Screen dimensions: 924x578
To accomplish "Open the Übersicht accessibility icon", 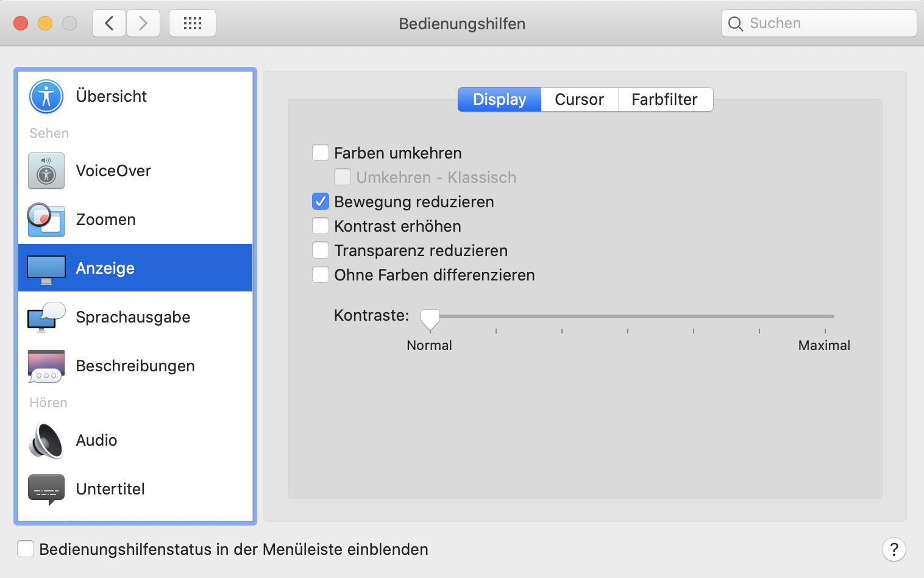I will [46, 96].
